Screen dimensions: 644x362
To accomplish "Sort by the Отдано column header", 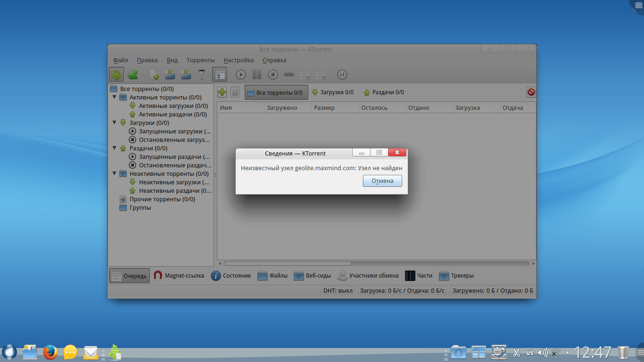I will pos(429,108).
